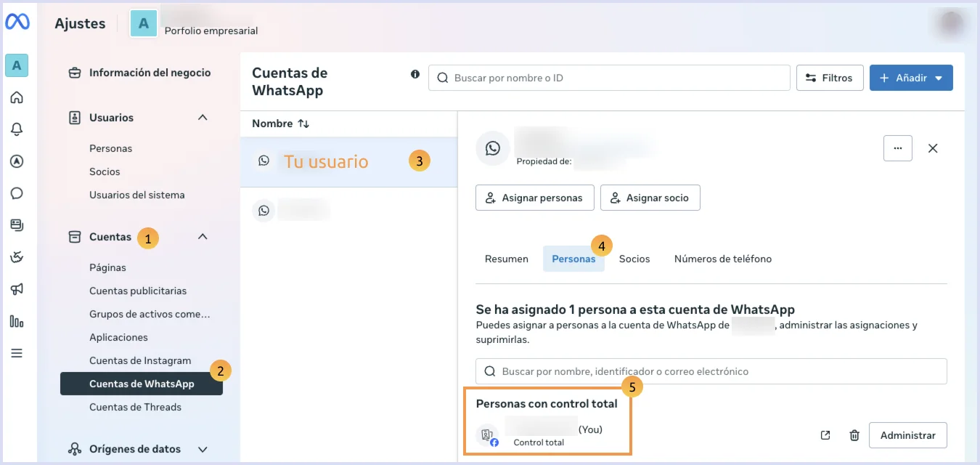Open the Añadir dropdown button
Viewport: 980px width, 465px height.
coord(911,78)
